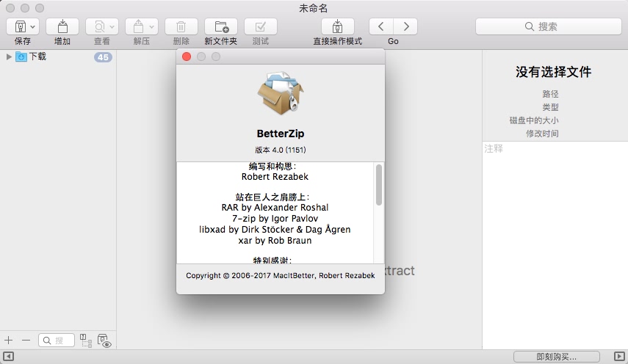The width and height of the screenshot is (628, 364).
Task: Click the xar by Rob Braun line
Action: (275, 241)
